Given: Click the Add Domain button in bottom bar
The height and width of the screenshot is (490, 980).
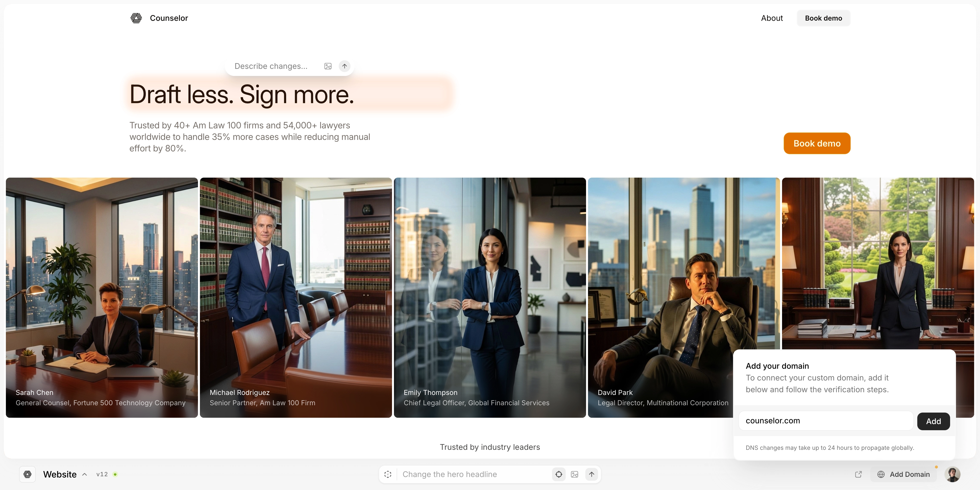Looking at the screenshot, I should (x=904, y=474).
